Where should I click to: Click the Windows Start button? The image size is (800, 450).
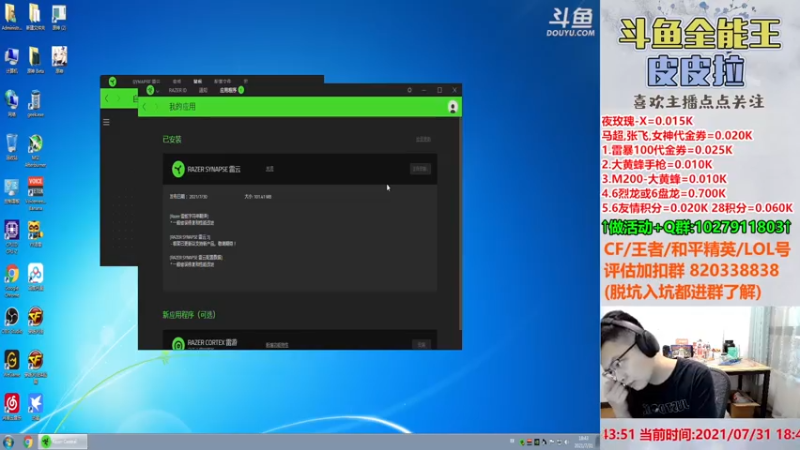(x=8, y=441)
